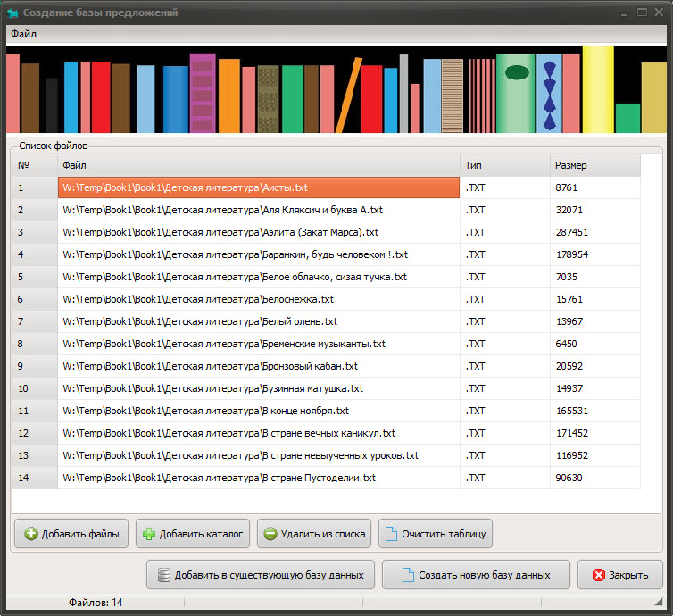Select the file В конце ноября.txt

[x=259, y=411]
